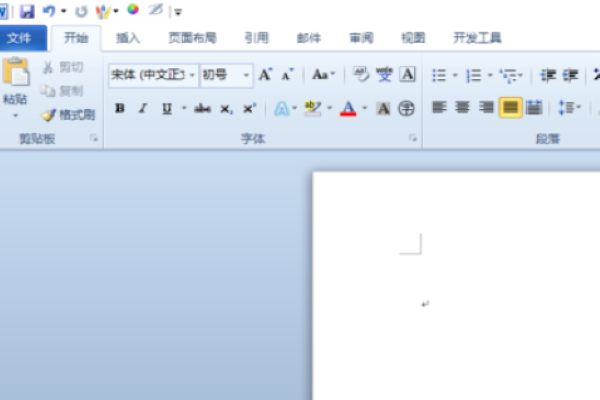Open the font name 宋体 combo box
This screenshot has height=400, width=600.
[153, 75]
